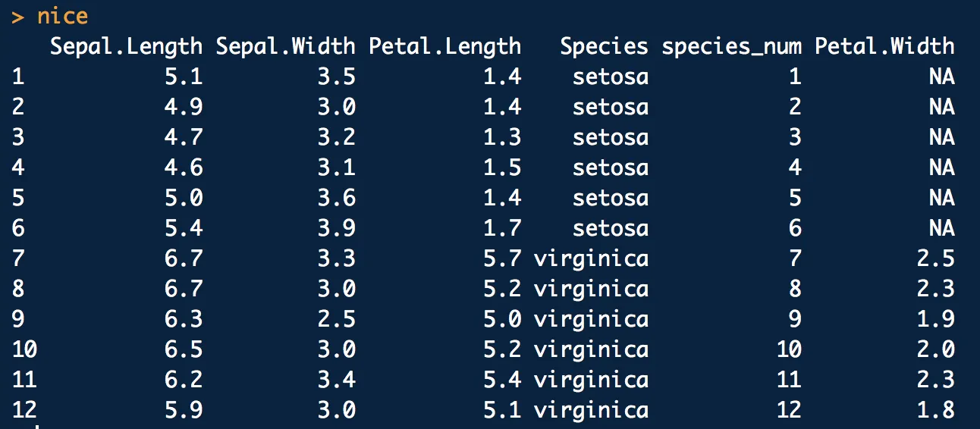Image resolution: width=980 pixels, height=429 pixels.
Task: Click the Petal.Length value 5.7
Action: click(x=502, y=258)
